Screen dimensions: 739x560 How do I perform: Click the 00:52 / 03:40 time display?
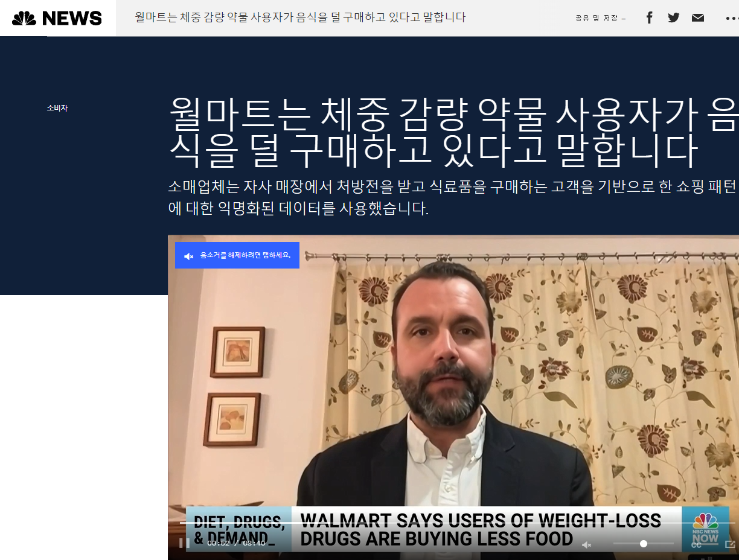(236, 543)
